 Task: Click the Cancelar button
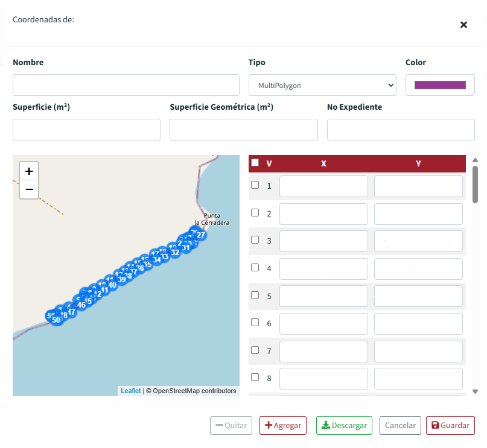(x=400, y=425)
